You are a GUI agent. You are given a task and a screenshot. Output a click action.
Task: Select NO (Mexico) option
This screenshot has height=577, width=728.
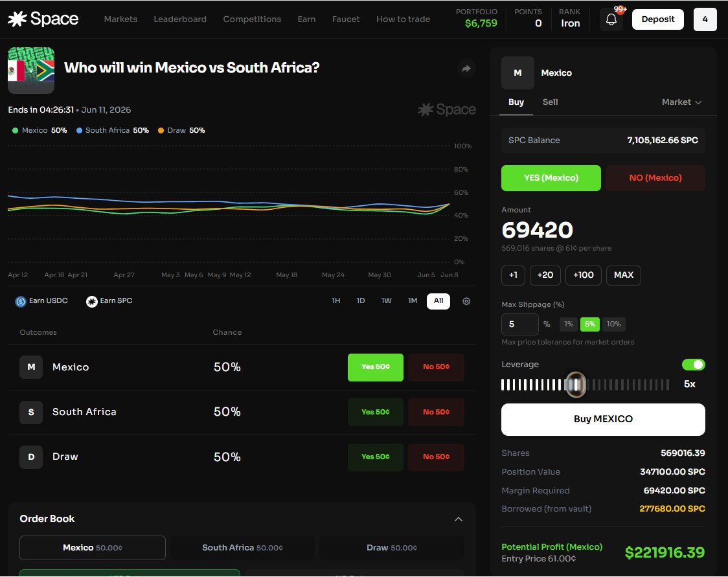coord(655,178)
